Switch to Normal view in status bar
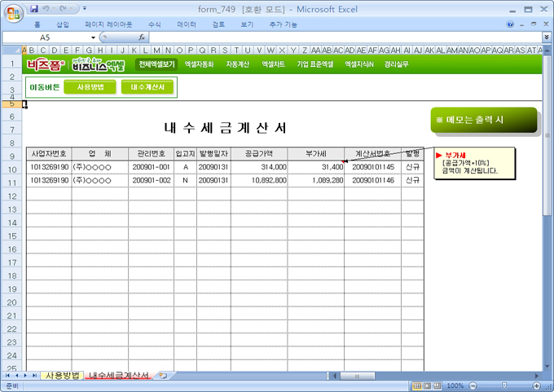554x392 pixels. click(416, 385)
